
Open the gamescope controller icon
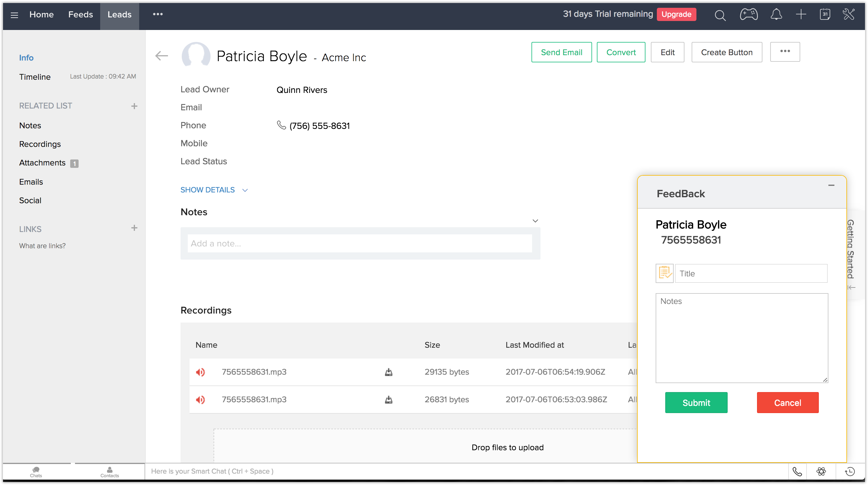[x=749, y=14]
